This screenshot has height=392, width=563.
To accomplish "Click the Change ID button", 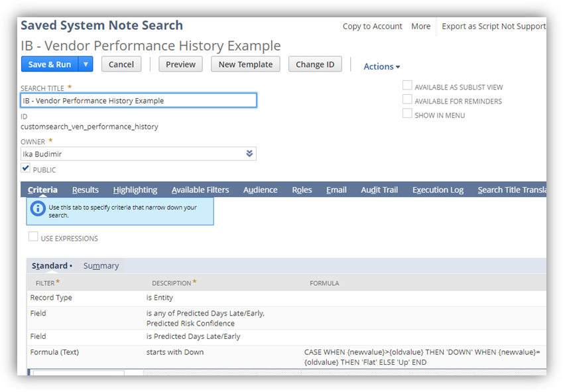I will coord(315,64).
